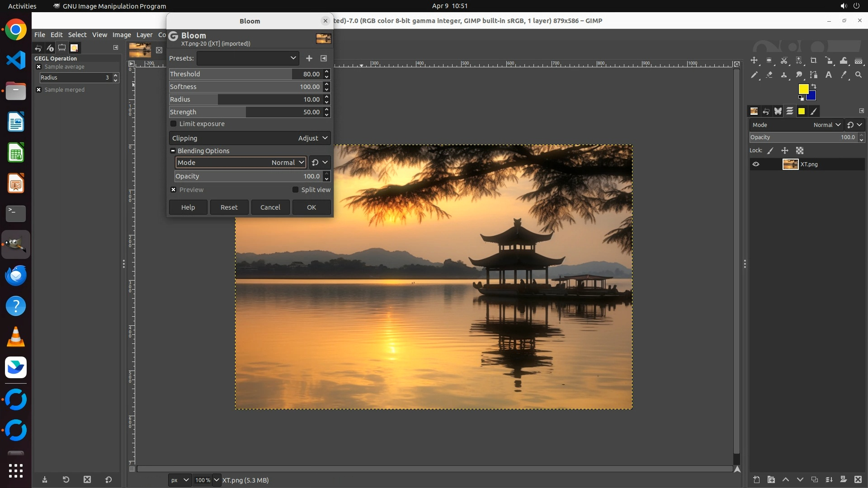The image size is (868, 488).
Task: Select the Crop tool
Action: (x=814, y=61)
